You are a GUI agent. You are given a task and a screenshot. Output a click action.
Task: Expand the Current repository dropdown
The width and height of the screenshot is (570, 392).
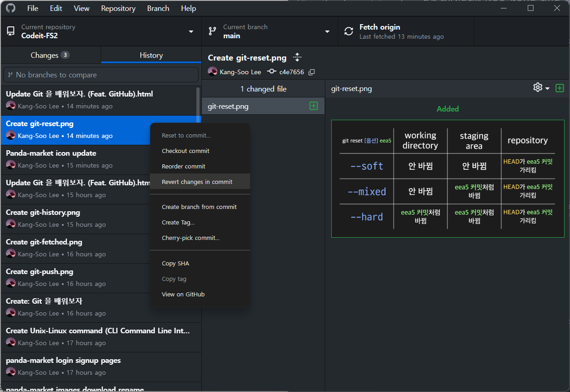[191, 31]
